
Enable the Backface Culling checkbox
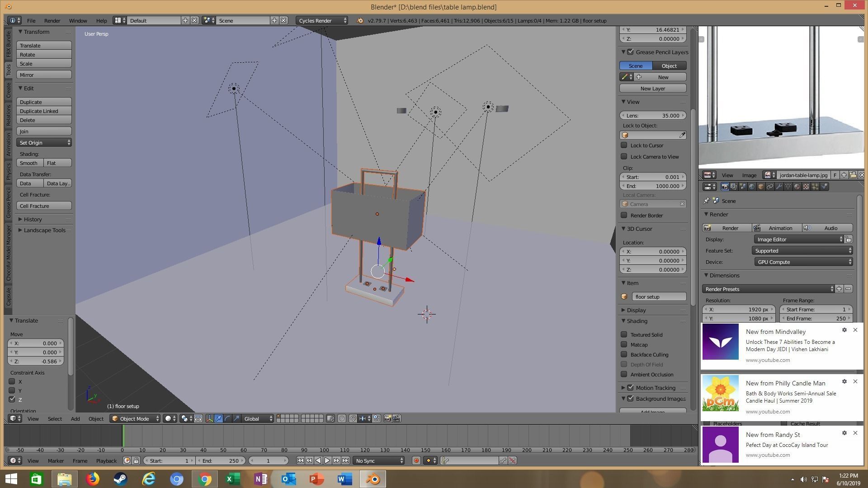pos(624,354)
